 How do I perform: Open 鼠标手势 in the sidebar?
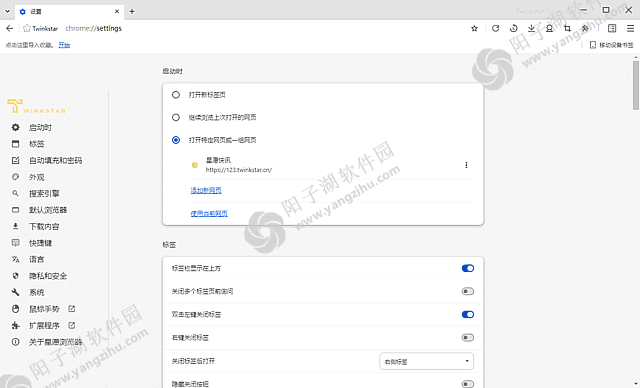click(44, 309)
